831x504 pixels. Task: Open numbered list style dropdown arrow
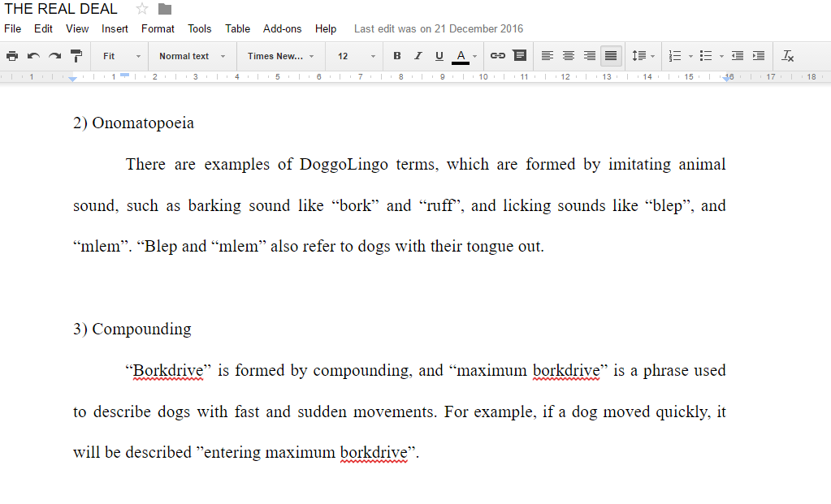point(690,56)
